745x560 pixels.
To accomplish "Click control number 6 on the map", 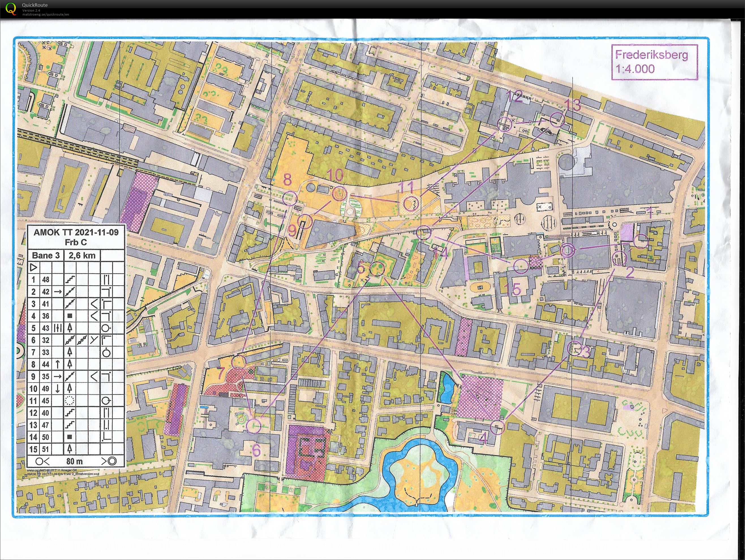I will pos(256,450).
